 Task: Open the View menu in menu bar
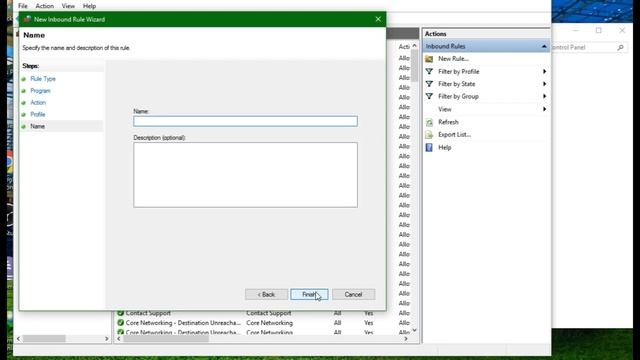tap(68, 6)
